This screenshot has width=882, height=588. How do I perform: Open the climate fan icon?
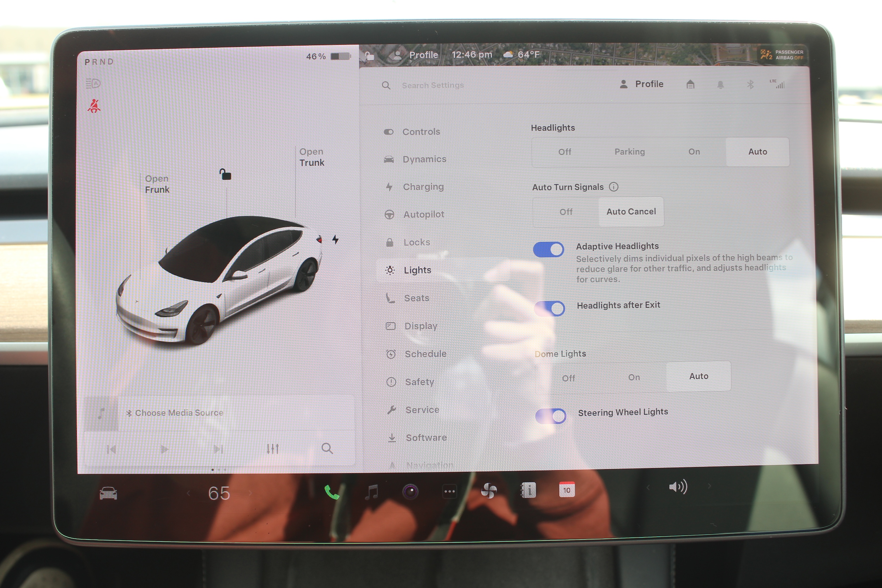pyautogui.click(x=489, y=491)
